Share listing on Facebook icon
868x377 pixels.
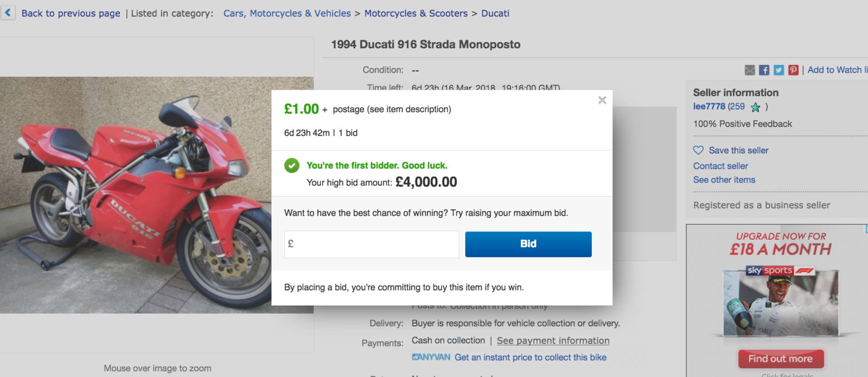tap(764, 70)
